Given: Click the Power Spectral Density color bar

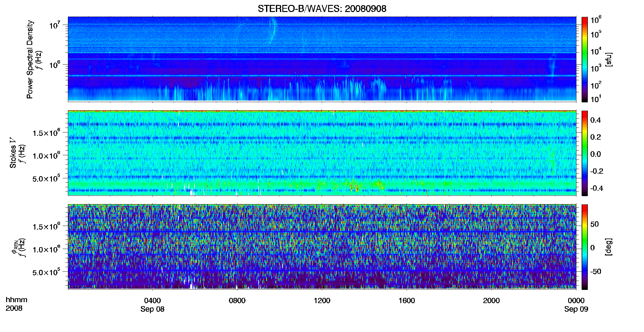Looking at the screenshot, I should tap(585, 59).
